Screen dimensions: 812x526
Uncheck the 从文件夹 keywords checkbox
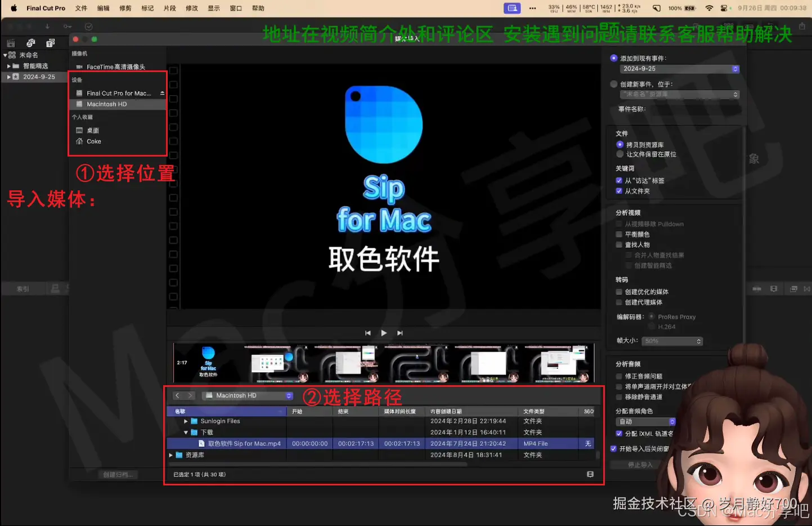pos(618,190)
